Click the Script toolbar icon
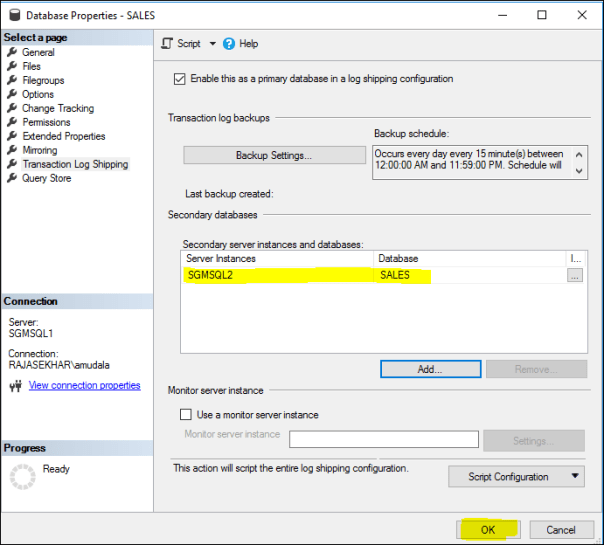Image resolution: width=604 pixels, height=545 pixels. click(168, 44)
